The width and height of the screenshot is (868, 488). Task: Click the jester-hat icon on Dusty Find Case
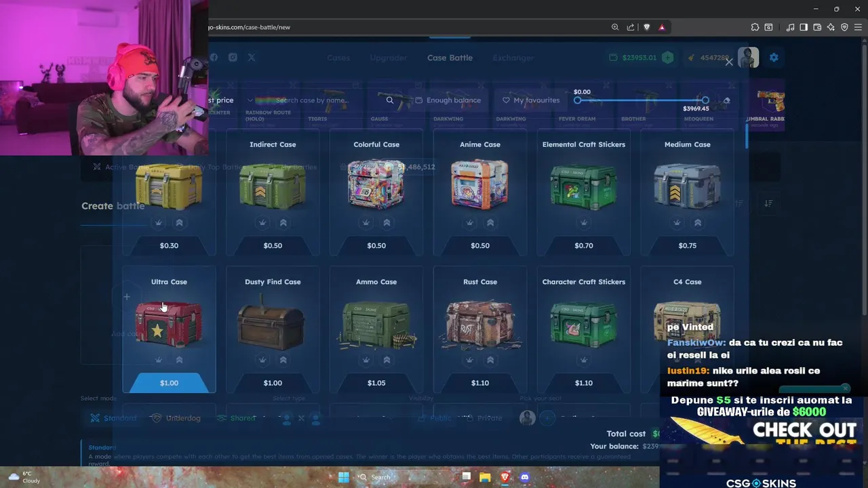tap(262, 360)
